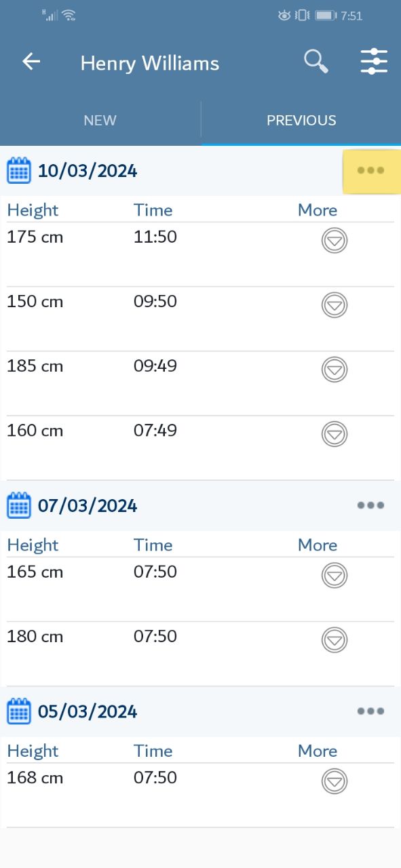Go back using the arrow icon
401x868 pixels.
(x=31, y=62)
